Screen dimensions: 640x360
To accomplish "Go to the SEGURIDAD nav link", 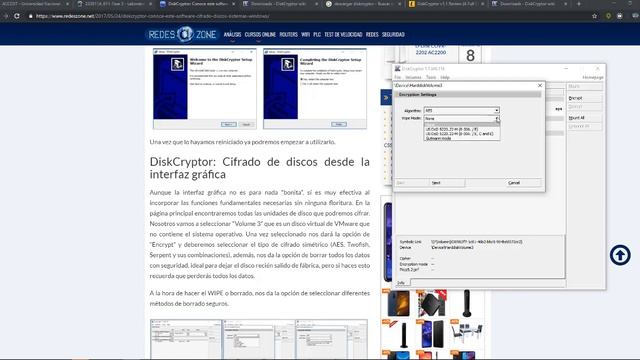I will point(393,35).
